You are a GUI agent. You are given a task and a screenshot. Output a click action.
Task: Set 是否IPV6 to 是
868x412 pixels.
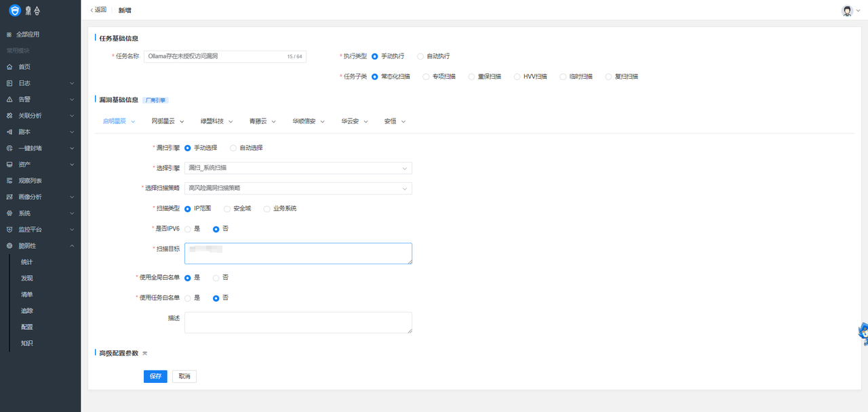(188, 229)
